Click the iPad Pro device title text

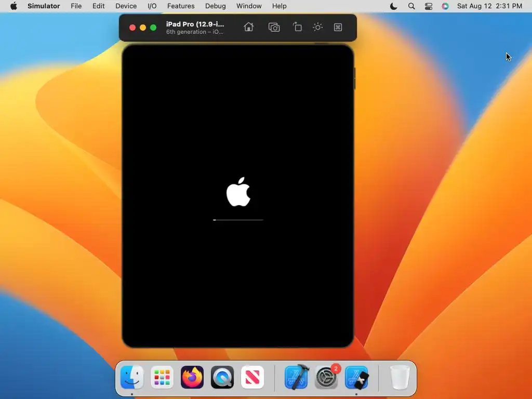[195, 24]
